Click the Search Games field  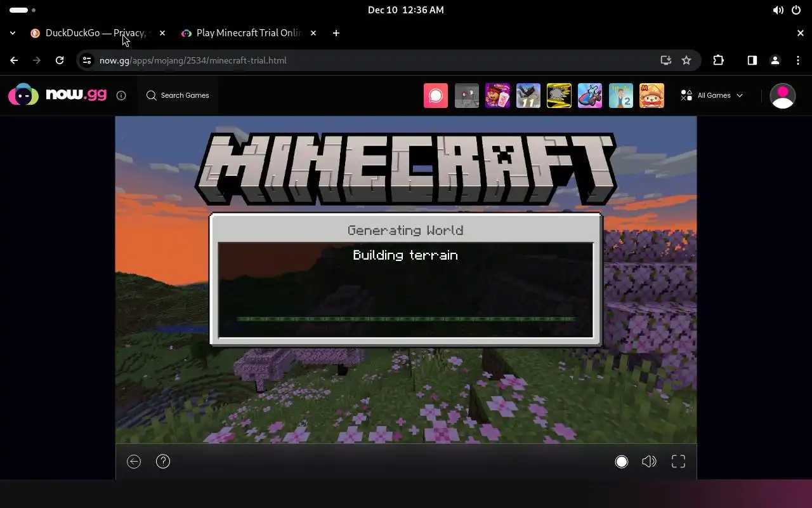(178, 95)
